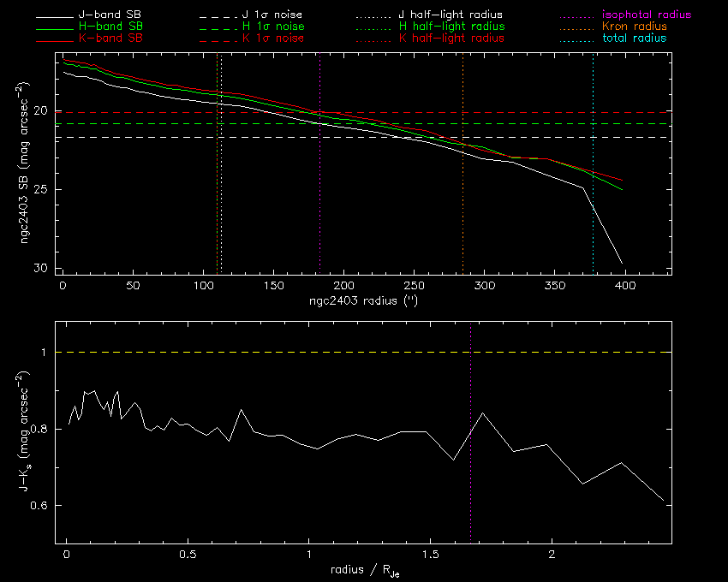Click the white dashed line at 1 in lower plot
The height and width of the screenshot is (582, 728).
coord(257,353)
